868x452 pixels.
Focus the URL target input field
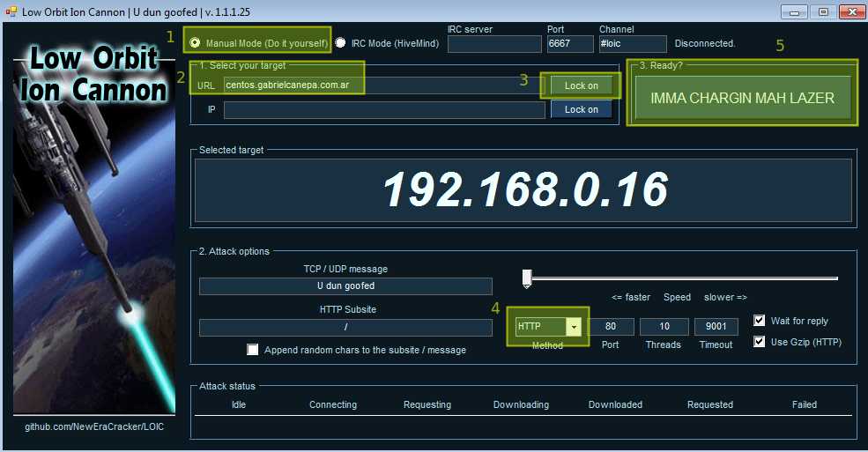(x=384, y=85)
